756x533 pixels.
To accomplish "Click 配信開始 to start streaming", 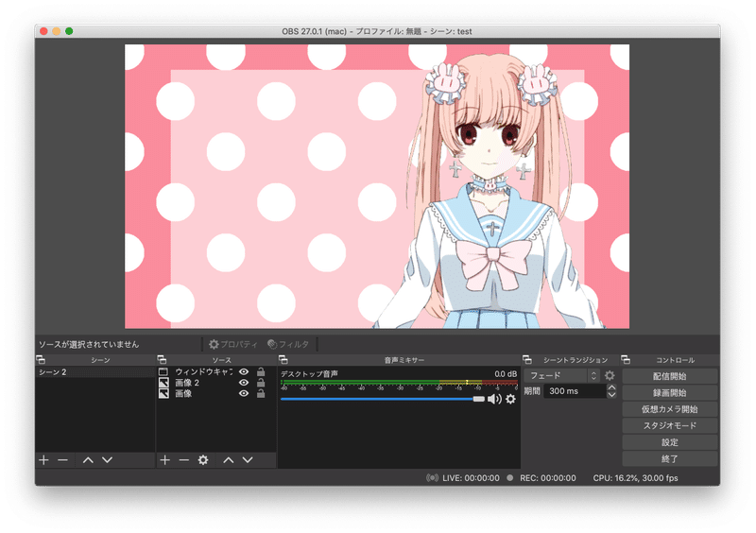I will (670, 376).
